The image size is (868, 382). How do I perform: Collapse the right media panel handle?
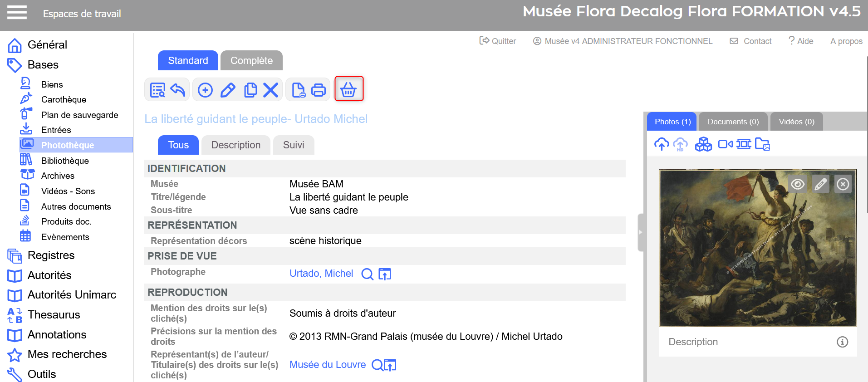[x=641, y=232]
